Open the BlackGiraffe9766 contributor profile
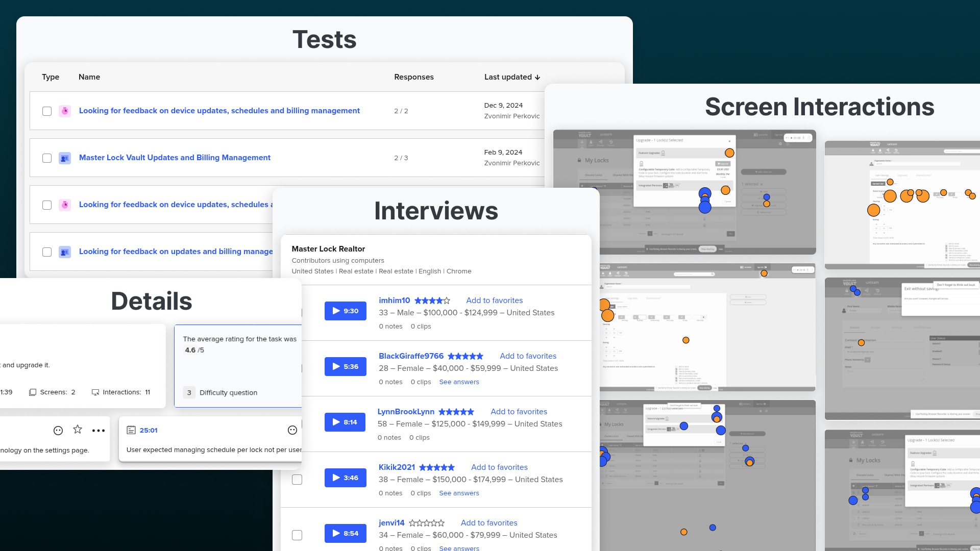Screen dimensions: 980x551 pyautogui.click(x=411, y=356)
